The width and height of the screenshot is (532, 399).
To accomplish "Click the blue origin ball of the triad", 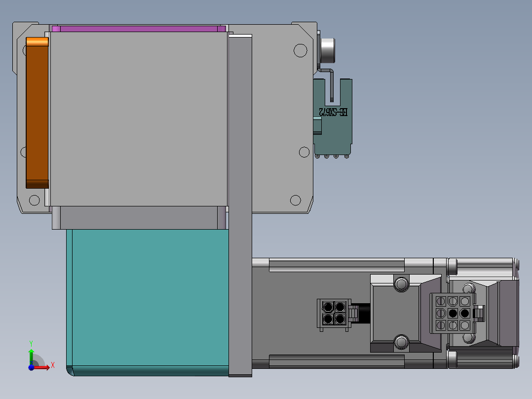I will click(31, 367).
